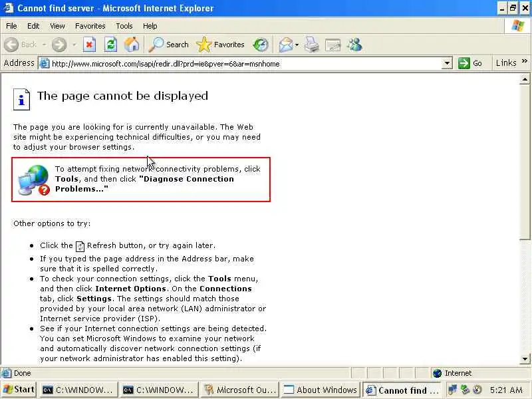Viewport: 532px width, 399px height.
Task: Click the second system tray icon
Action: coord(465,390)
